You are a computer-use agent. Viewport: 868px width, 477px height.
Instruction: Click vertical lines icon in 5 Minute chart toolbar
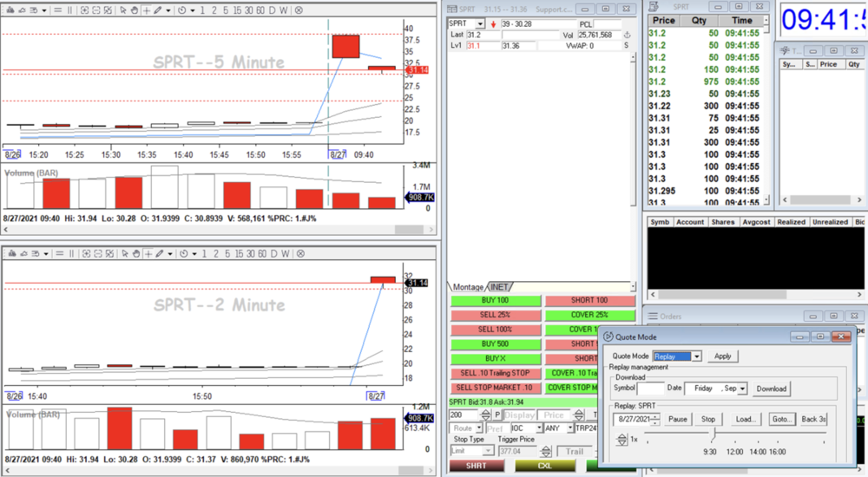coord(69,10)
